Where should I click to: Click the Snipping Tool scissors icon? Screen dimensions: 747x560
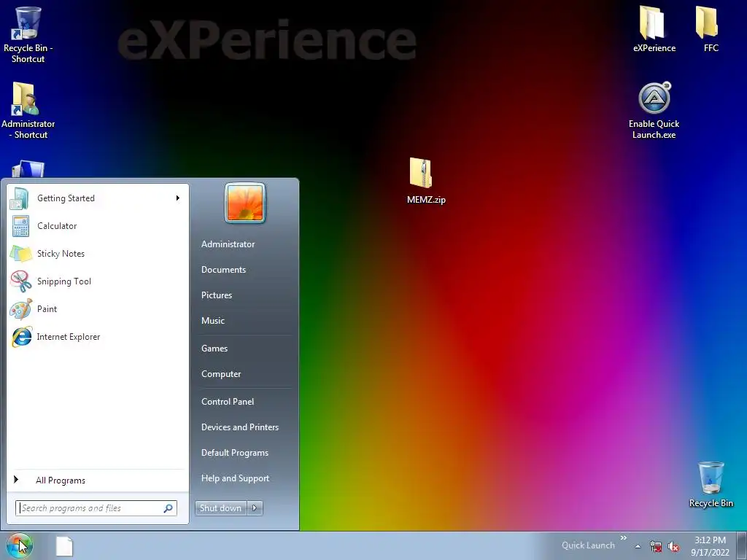point(20,281)
